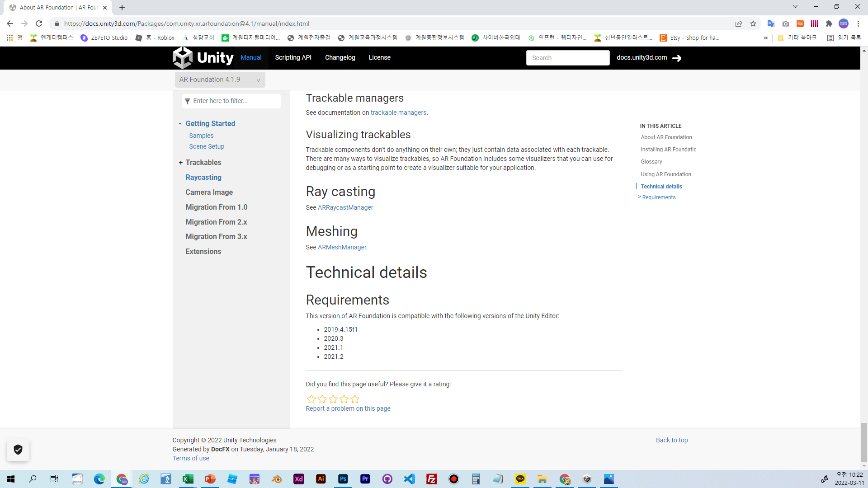The width and height of the screenshot is (868, 488).
Task: Open the Terms of use link
Action: pos(191,458)
